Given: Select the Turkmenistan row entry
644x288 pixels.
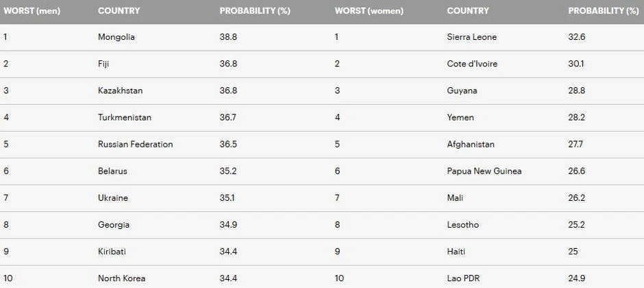Looking at the screenshot, I should coord(125,117).
